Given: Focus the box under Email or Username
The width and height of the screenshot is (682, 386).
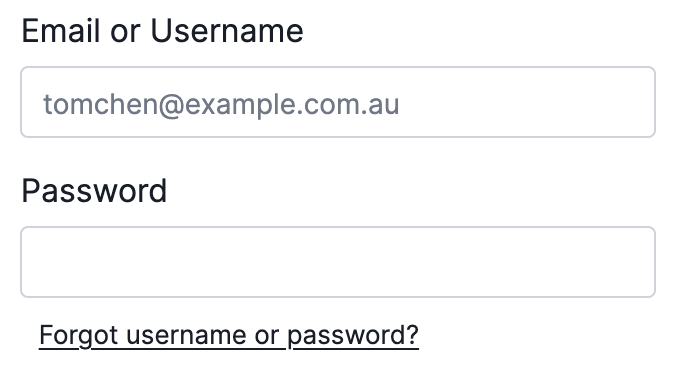Looking at the screenshot, I should pos(338,102).
